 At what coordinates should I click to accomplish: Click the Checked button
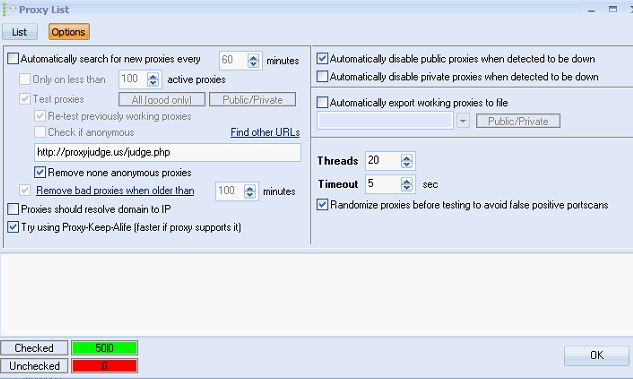pyautogui.click(x=34, y=348)
